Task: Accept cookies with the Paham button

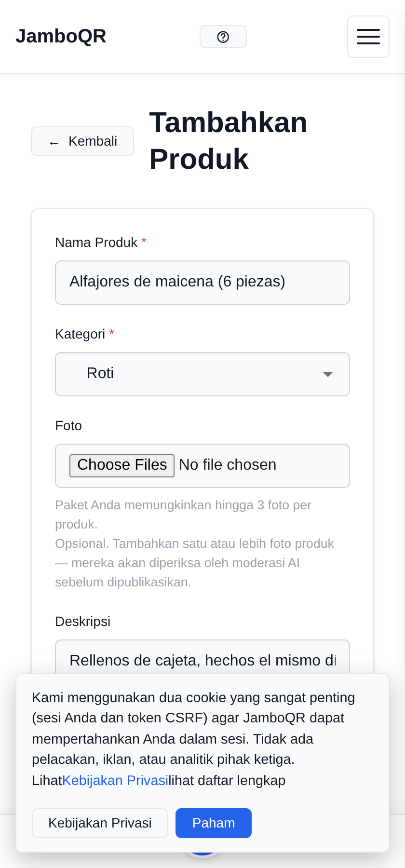Action: (x=214, y=823)
